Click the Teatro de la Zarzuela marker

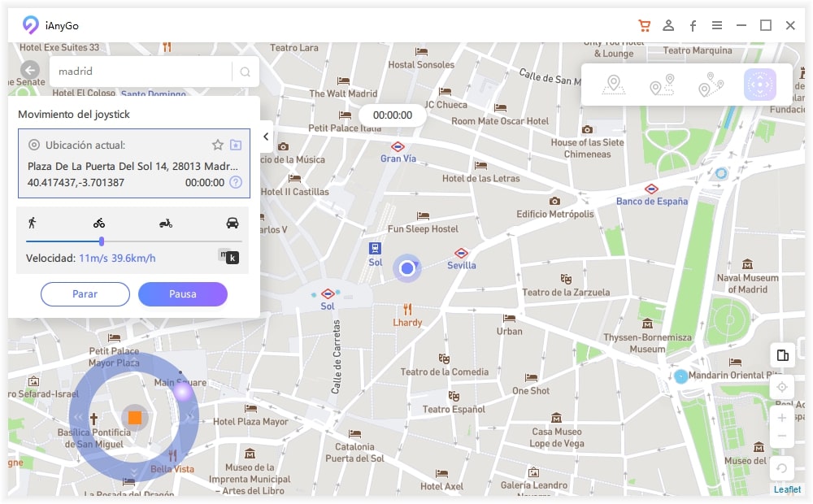pos(566,280)
